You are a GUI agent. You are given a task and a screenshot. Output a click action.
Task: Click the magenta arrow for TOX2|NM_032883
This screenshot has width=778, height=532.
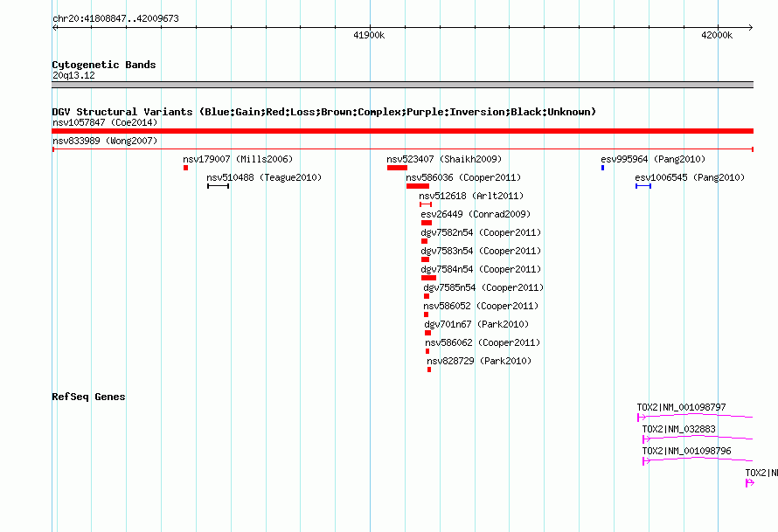(x=646, y=439)
